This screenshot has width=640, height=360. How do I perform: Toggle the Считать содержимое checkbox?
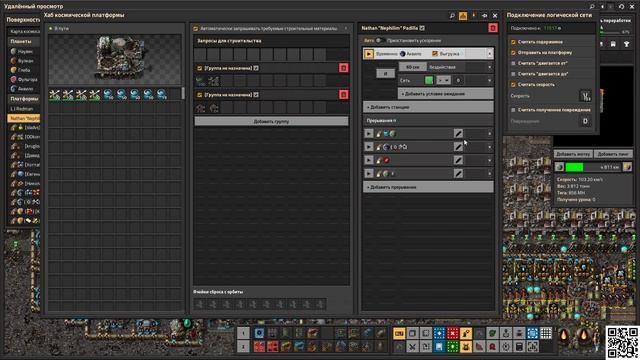(x=513, y=42)
